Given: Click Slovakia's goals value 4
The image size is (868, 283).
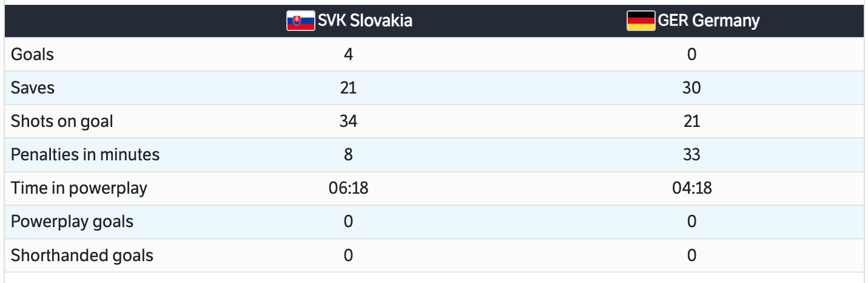Looking at the screenshot, I should click(x=348, y=55).
